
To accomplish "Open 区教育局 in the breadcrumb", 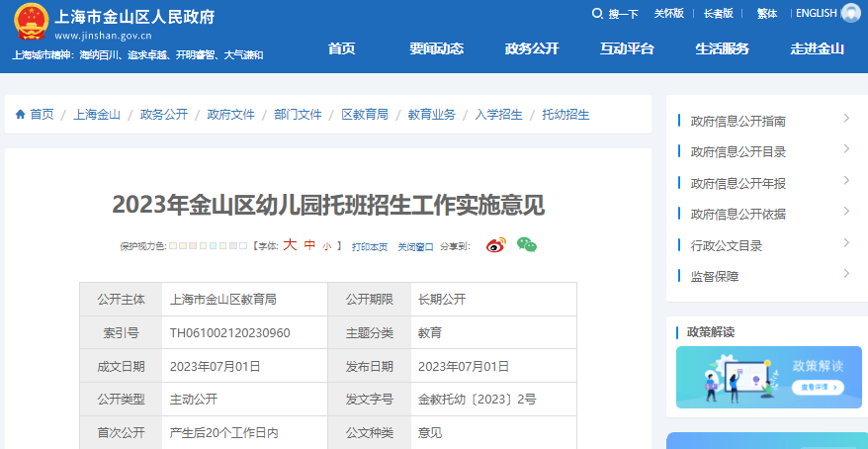I will pyautogui.click(x=365, y=115).
